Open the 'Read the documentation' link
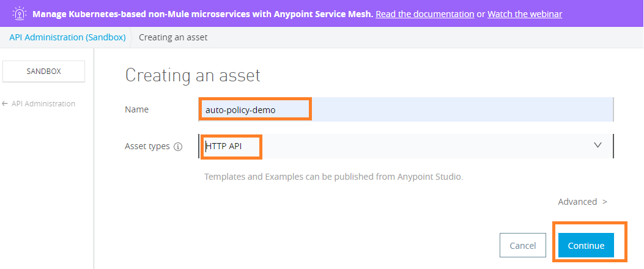 click(424, 13)
